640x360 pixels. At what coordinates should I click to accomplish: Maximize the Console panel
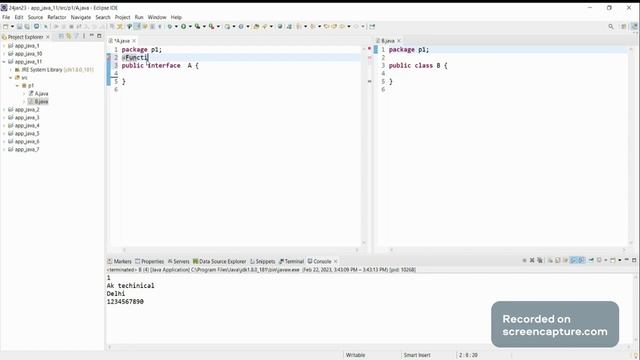point(634,260)
